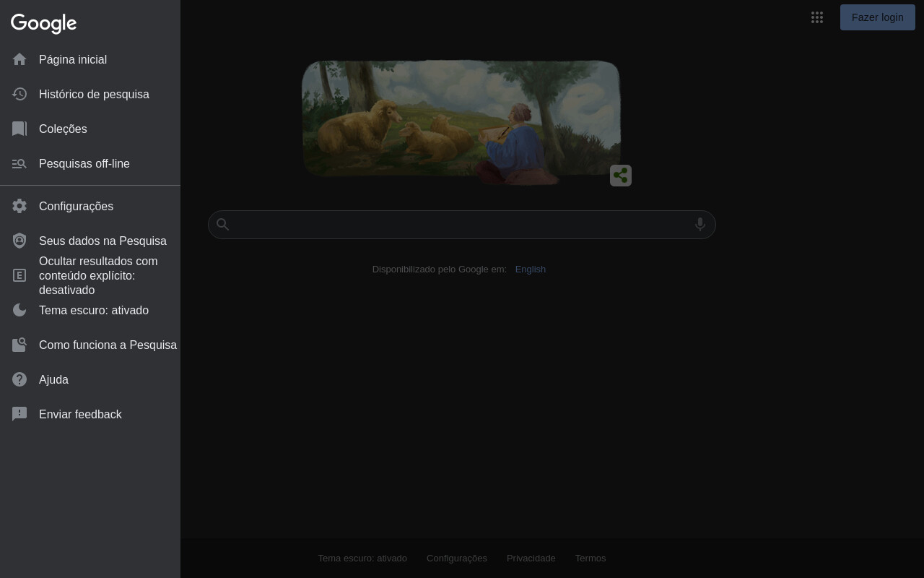Screen dimensions: 924x578
Task: Select Seus dados na Pesquisa
Action: pos(90,241)
